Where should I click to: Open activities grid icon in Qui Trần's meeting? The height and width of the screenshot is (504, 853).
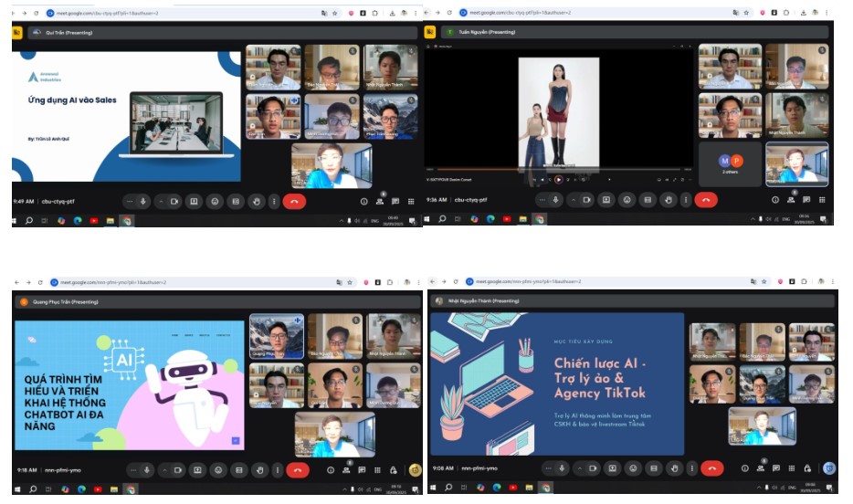click(412, 201)
